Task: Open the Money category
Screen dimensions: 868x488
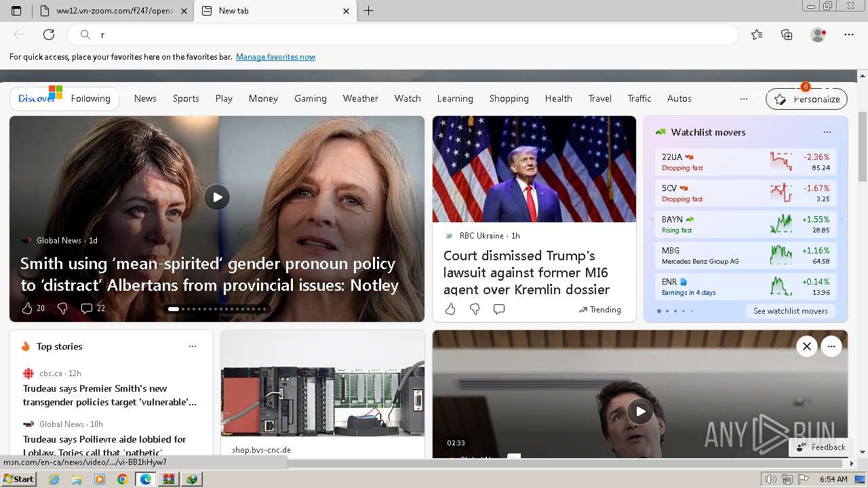Action: pos(263,99)
